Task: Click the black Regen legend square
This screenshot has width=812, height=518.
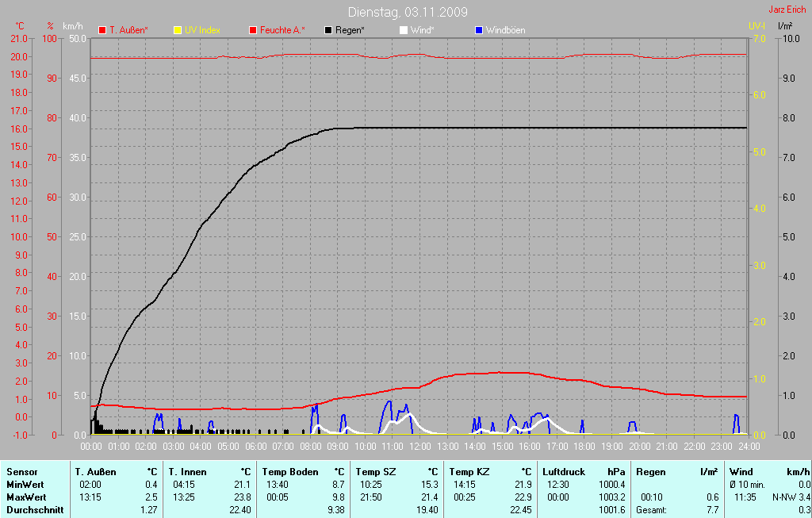Action: (328, 30)
